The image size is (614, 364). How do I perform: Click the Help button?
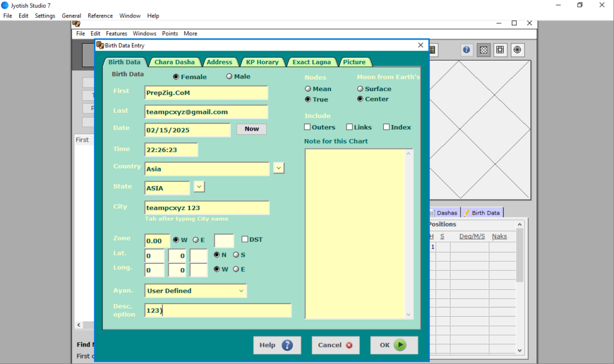(x=277, y=345)
